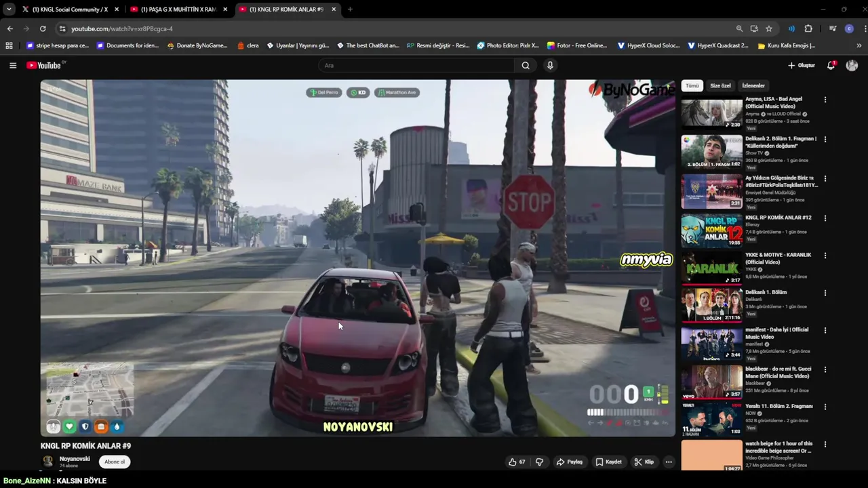Open Kuru Kafa Emojis bookmark folder
868x488 pixels.
click(x=786, y=45)
